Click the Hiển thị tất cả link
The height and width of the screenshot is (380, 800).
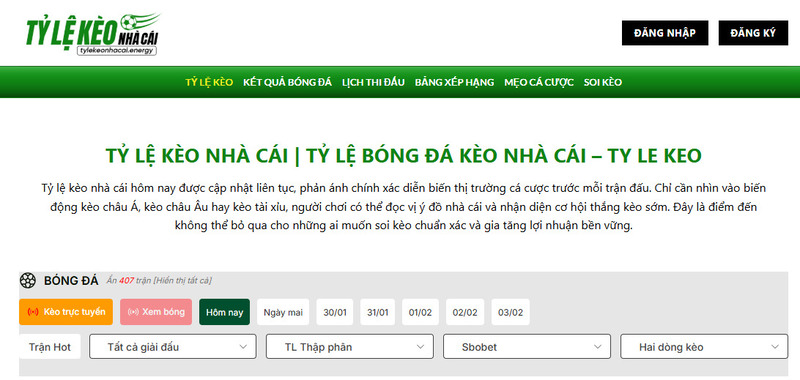pos(182,281)
